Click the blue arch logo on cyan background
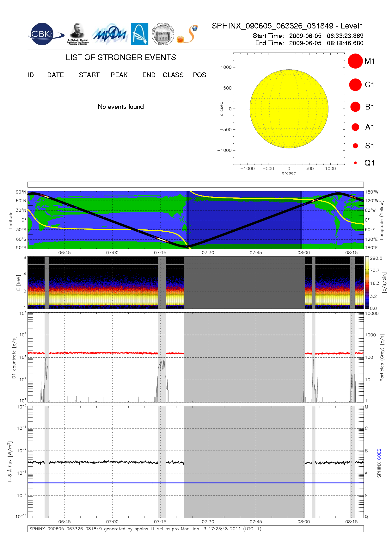Screen dimensions: 392x555 point(139,34)
